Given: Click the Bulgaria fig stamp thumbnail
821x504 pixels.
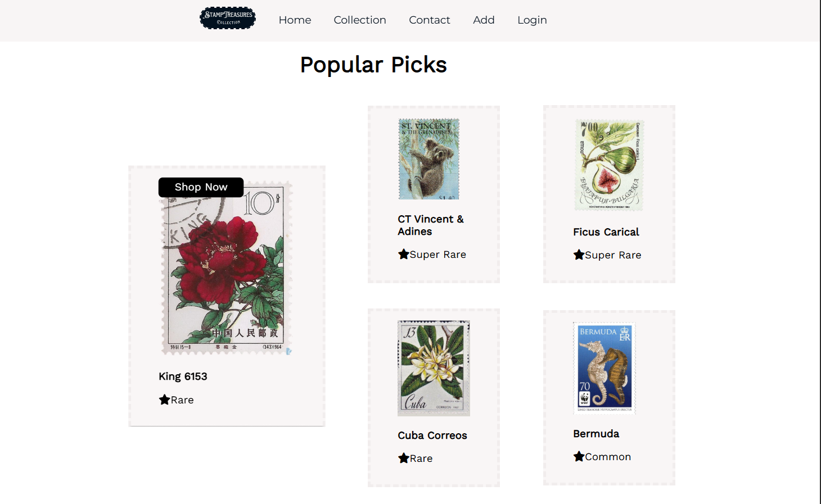Looking at the screenshot, I should (x=609, y=165).
